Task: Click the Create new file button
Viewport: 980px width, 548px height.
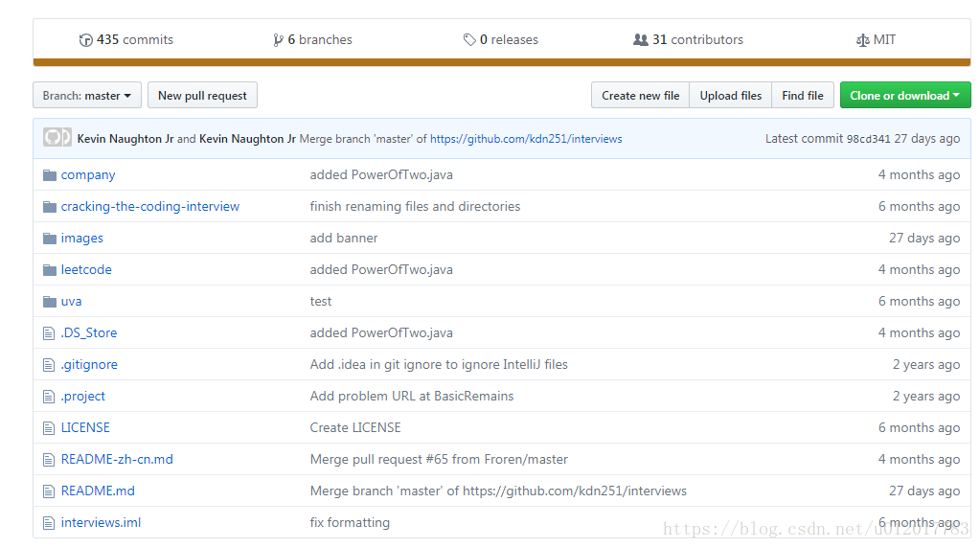Action: [640, 95]
